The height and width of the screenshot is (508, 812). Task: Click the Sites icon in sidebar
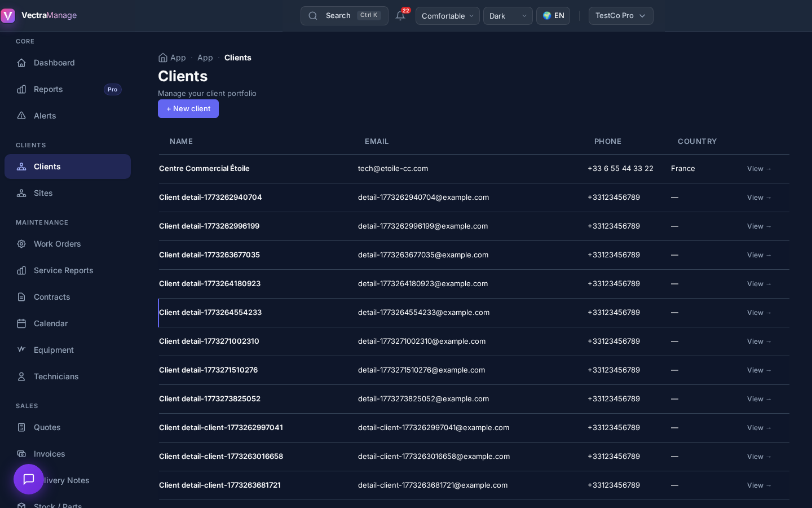tap(21, 193)
